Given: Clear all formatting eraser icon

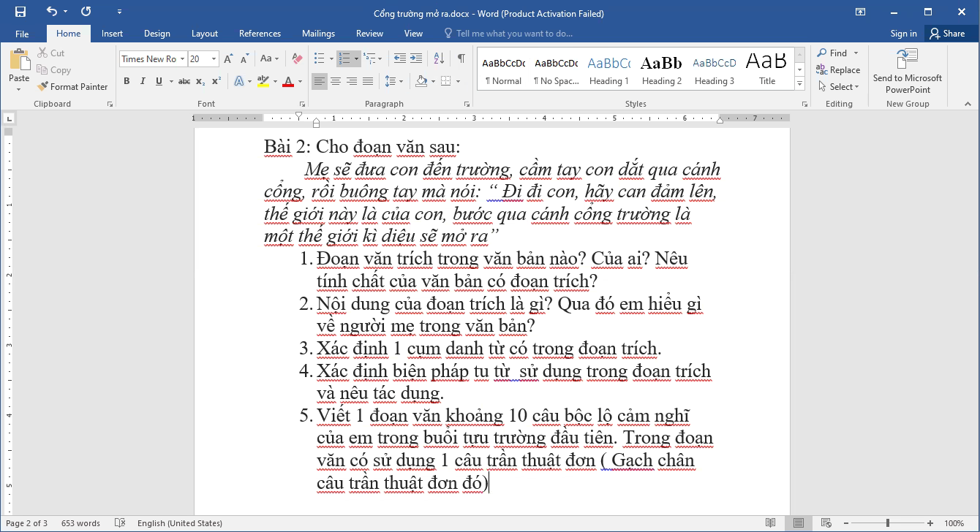Looking at the screenshot, I should (x=297, y=58).
